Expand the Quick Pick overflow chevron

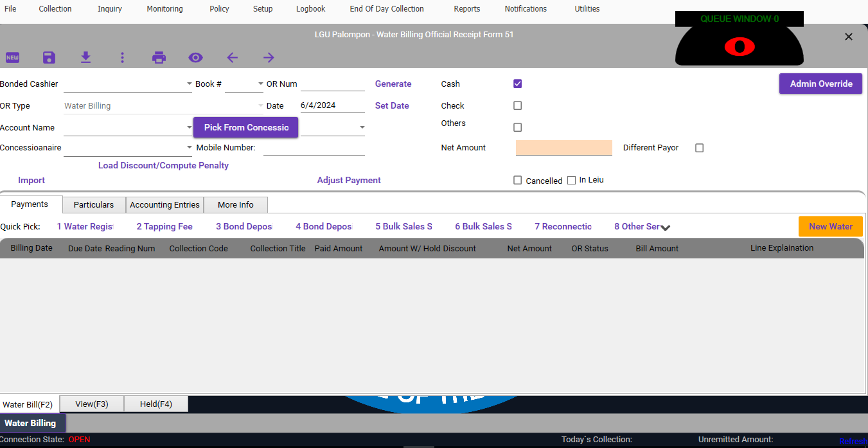pos(666,228)
